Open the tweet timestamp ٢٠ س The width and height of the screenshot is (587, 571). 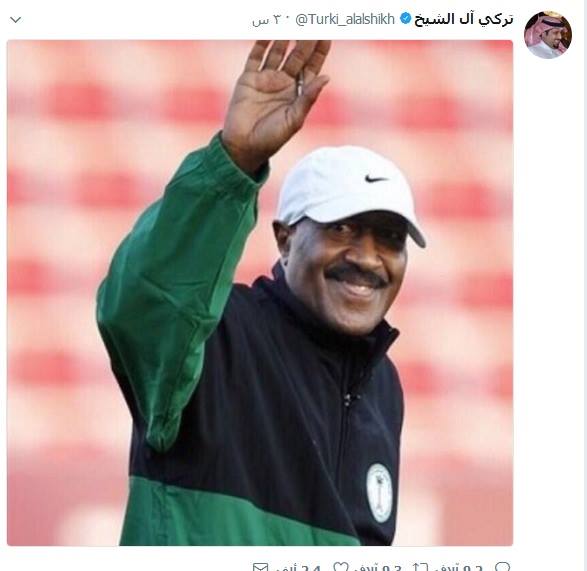pos(265,19)
